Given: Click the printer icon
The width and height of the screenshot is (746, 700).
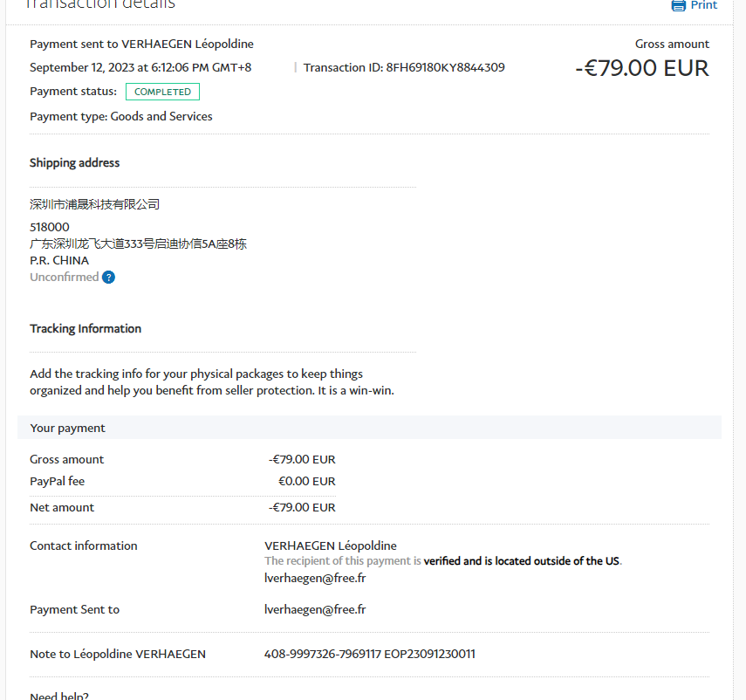Looking at the screenshot, I should pyautogui.click(x=678, y=5).
